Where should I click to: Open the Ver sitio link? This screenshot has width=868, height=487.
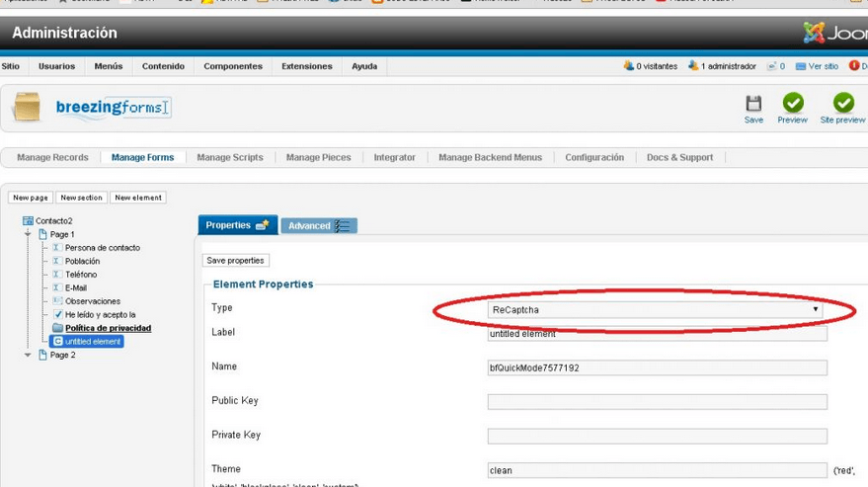pyautogui.click(x=824, y=66)
